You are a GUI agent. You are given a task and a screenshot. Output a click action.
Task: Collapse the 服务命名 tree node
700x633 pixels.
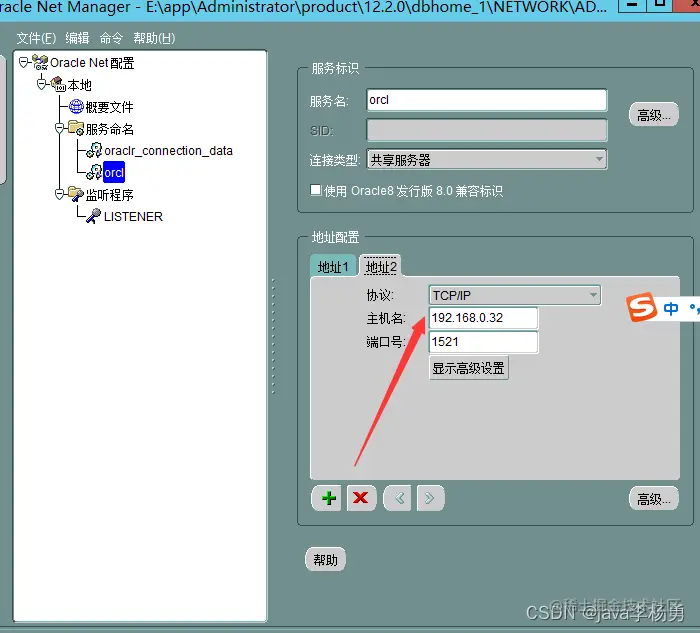tap(59, 129)
